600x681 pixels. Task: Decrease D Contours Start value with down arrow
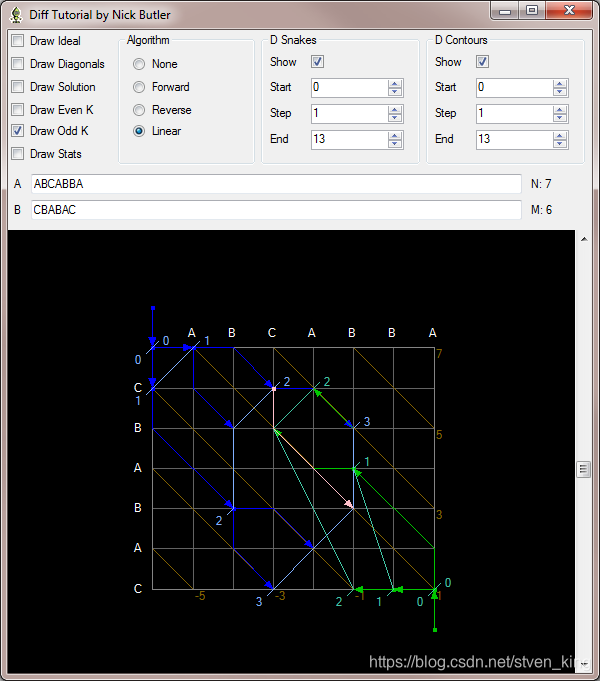(x=560, y=92)
